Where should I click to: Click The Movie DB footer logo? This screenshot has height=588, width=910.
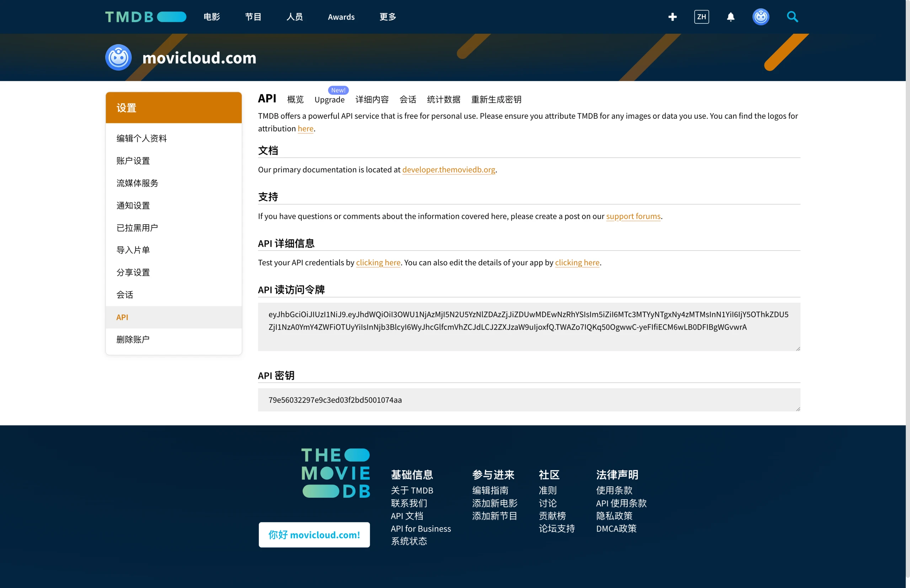click(336, 473)
